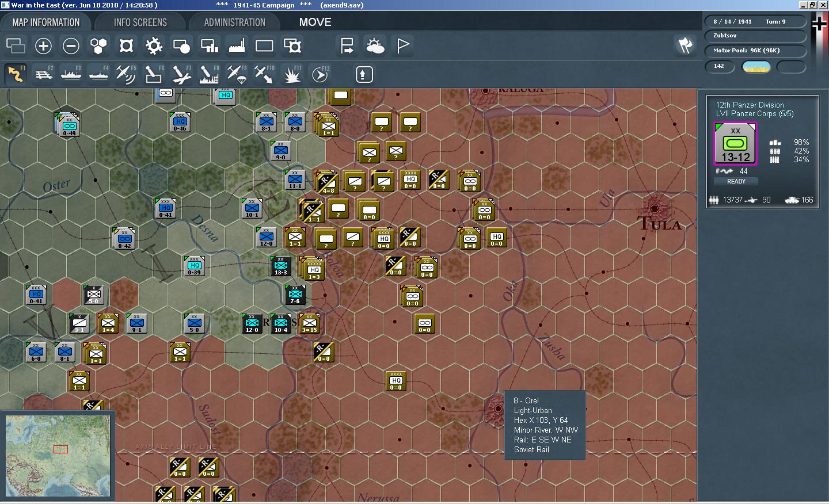This screenshot has width=829, height=504.
Task: Click the F12 end turn arrow icon
Action: pyautogui.click(x=320, y=74)
